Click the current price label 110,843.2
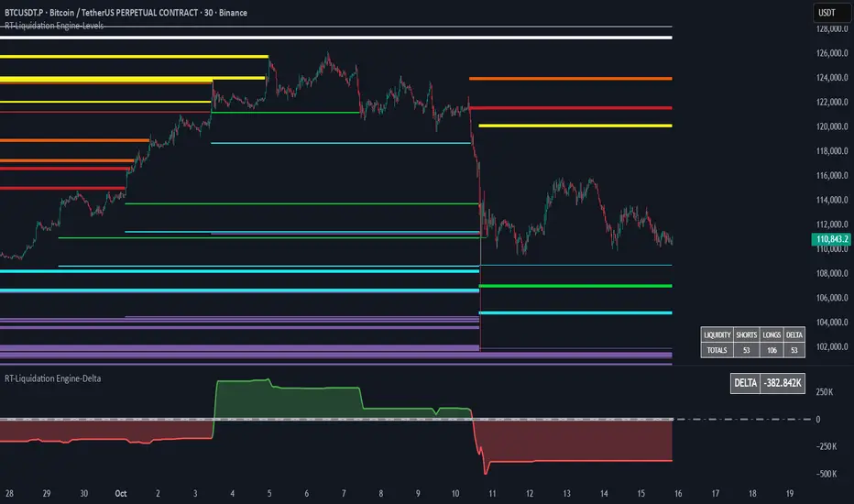 pyautogui.click(x=832, y=238)
